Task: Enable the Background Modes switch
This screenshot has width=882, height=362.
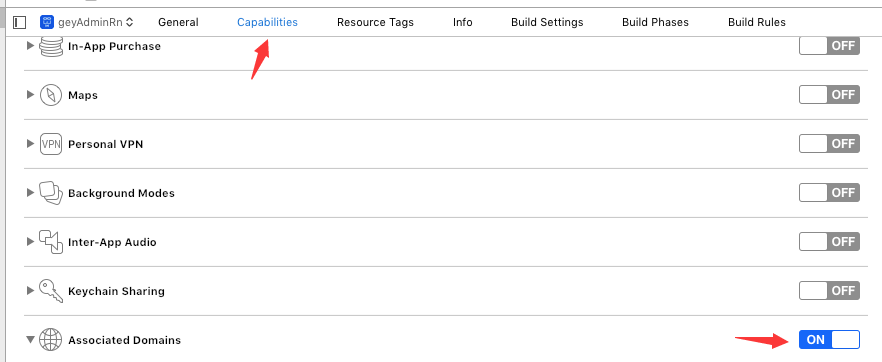Action: click(x=829, y=193)
